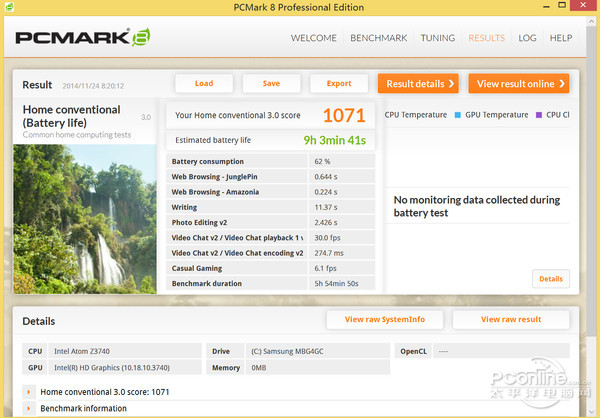Click the Memory value 0MB
600x418 pixels.
pos(318,367)
